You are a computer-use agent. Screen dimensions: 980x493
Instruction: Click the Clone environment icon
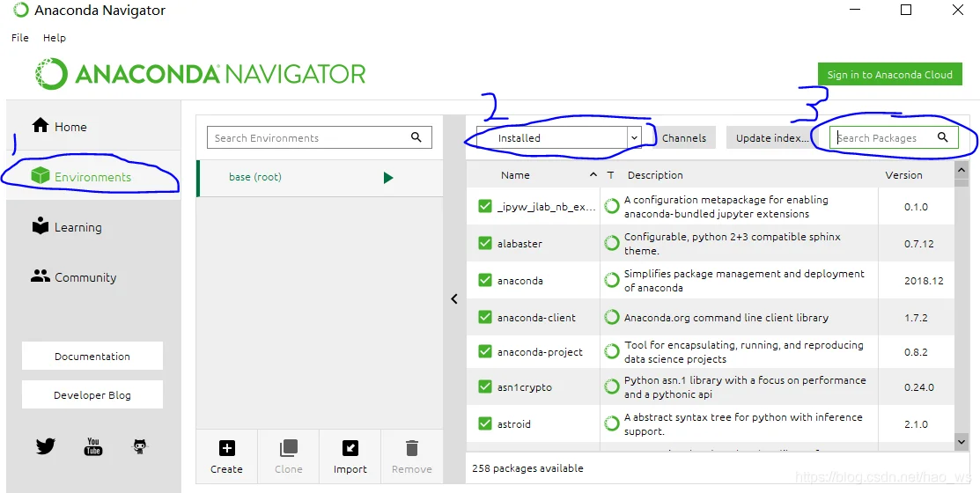coord(288,448)
